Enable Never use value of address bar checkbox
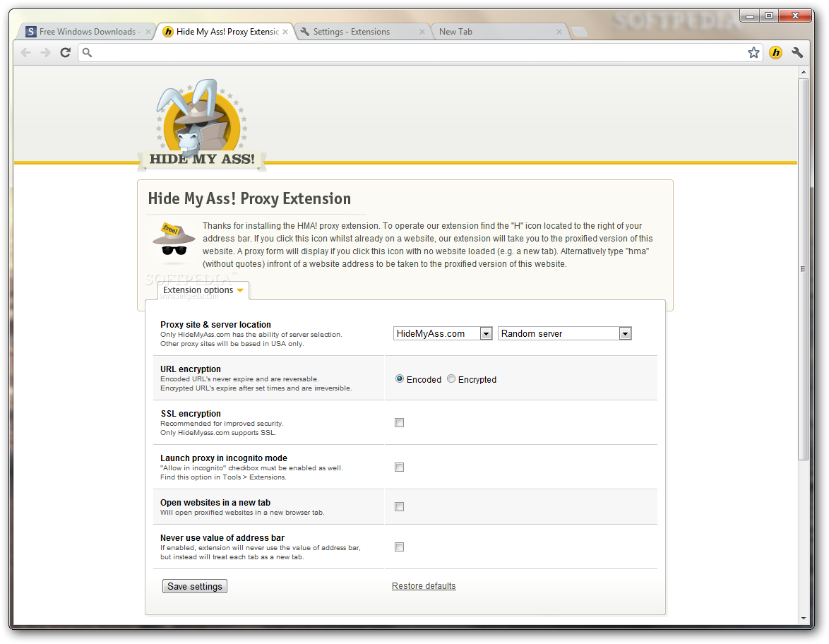This screenshot has width=829, height=644. click(x=399, y=547)
